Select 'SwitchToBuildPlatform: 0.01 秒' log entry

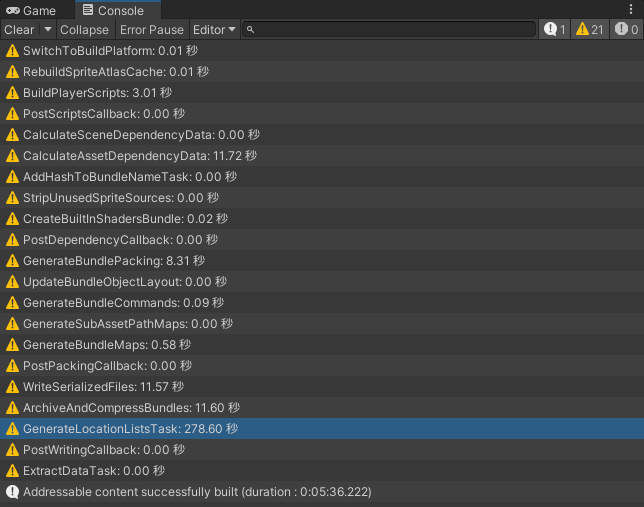coord(322,51)
